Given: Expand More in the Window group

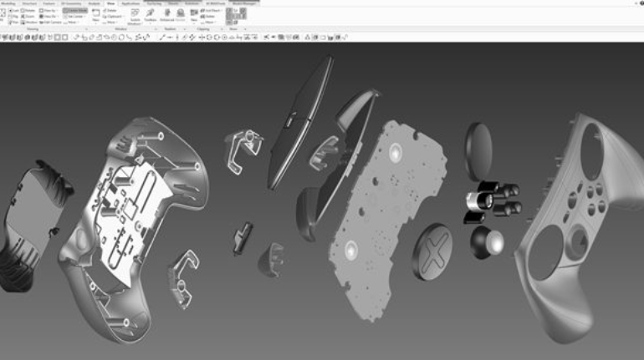Looking at the screenshot, I should coord(110,23).
